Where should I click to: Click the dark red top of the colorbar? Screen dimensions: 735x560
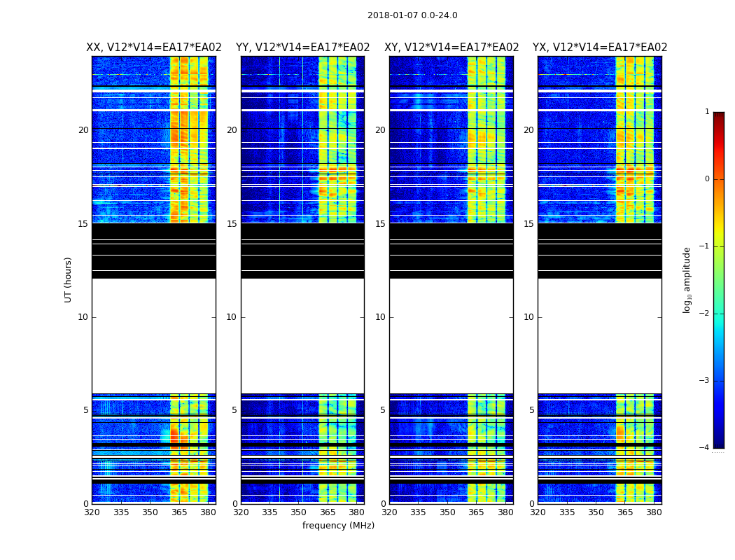point(718,115)
